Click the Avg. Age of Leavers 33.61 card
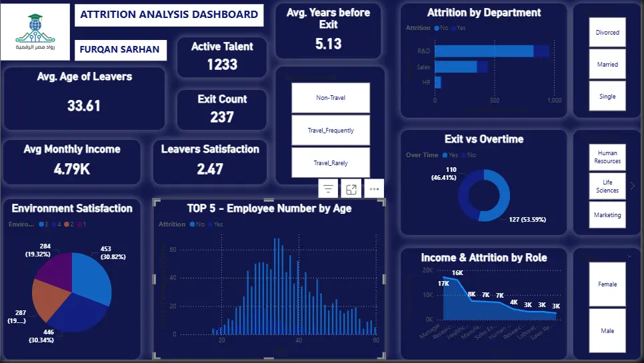The image size is (644, 363). [84, 99]
